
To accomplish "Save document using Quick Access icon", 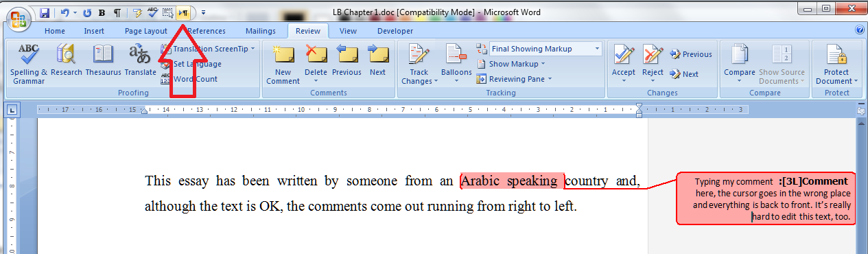I will point(45,13).
